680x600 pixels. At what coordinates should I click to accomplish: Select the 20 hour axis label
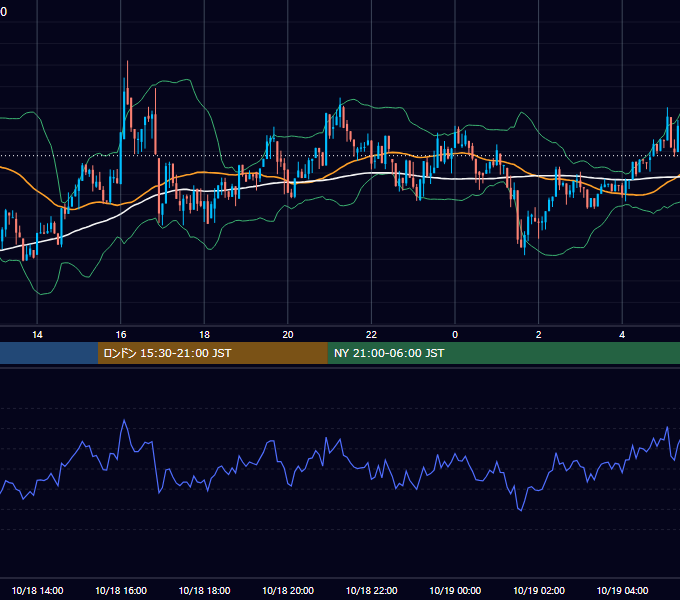click(288, 335)
